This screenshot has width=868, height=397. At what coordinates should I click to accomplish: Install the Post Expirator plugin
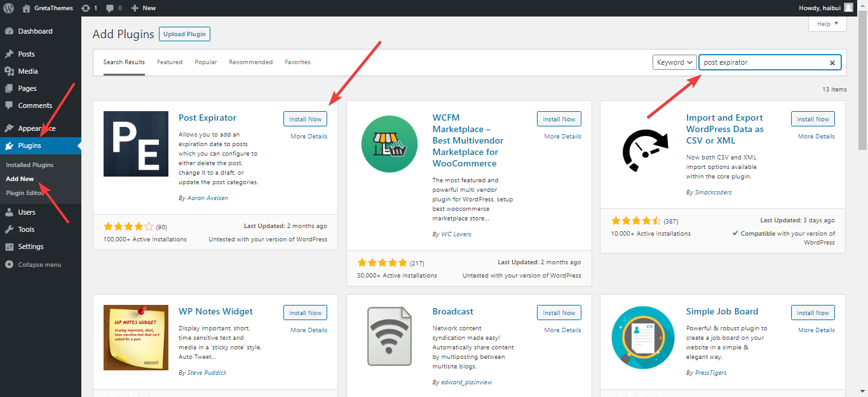pos(305,119)
